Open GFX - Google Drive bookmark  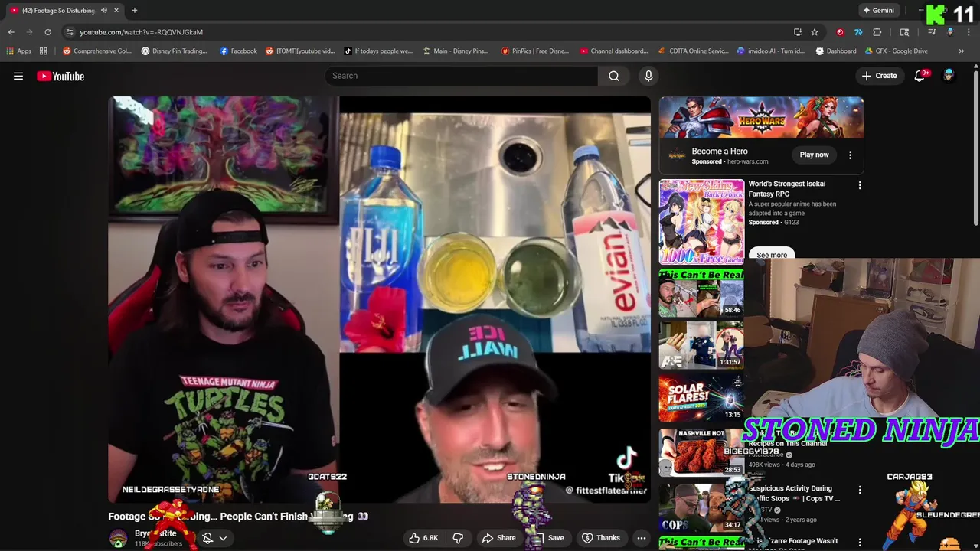pos(896,51)
